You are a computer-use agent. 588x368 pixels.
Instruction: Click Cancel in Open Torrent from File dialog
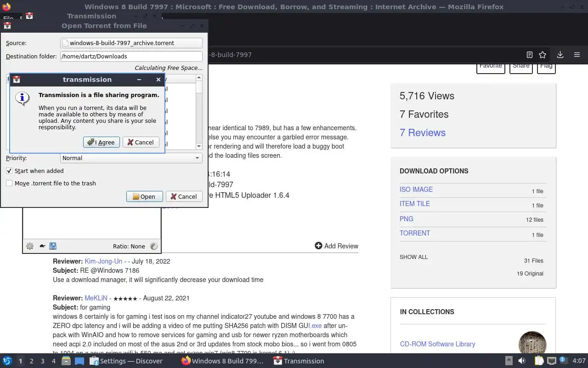point(184,196)
